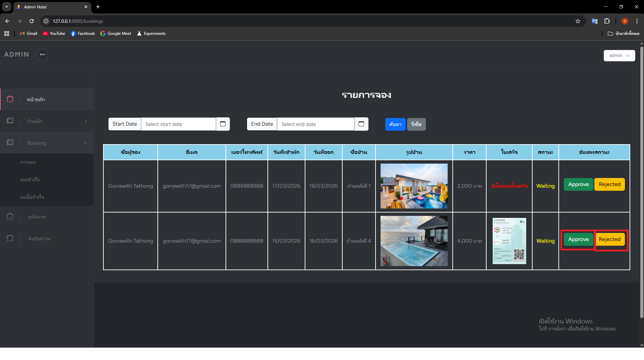Expand the บ้านพัก sidebar menu
644x360 pixels.
click(x=47, y=121)
